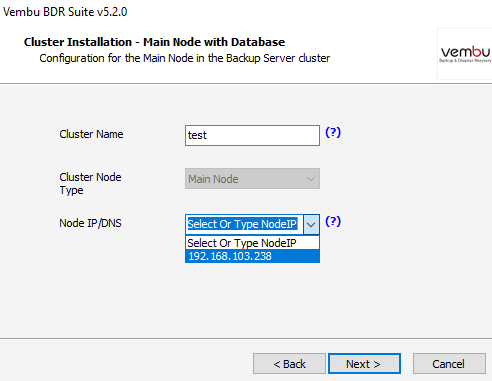
Task: Focus the Cluster Name text field
Action: [x=252, y=135]
